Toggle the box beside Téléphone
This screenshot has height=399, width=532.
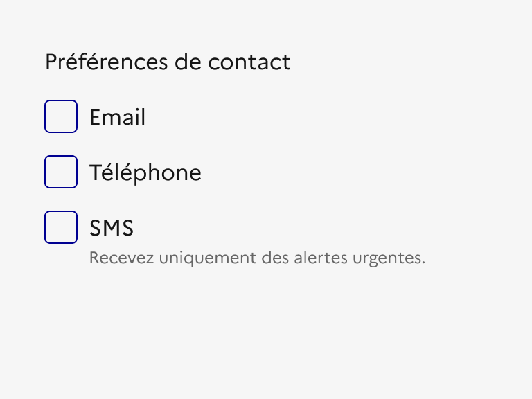click(x=61, y=172)
